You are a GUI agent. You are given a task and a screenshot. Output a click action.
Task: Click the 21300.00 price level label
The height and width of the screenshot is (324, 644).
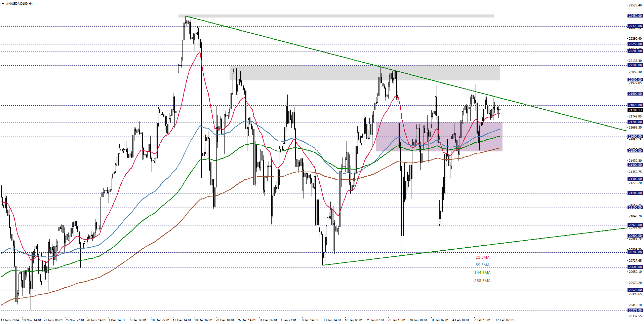click(x=635, y=179)
